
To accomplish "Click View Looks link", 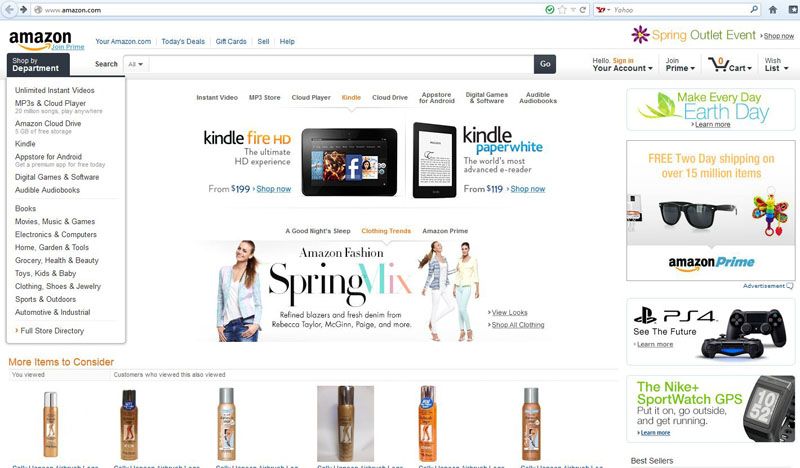I will (x=509, y=312).
